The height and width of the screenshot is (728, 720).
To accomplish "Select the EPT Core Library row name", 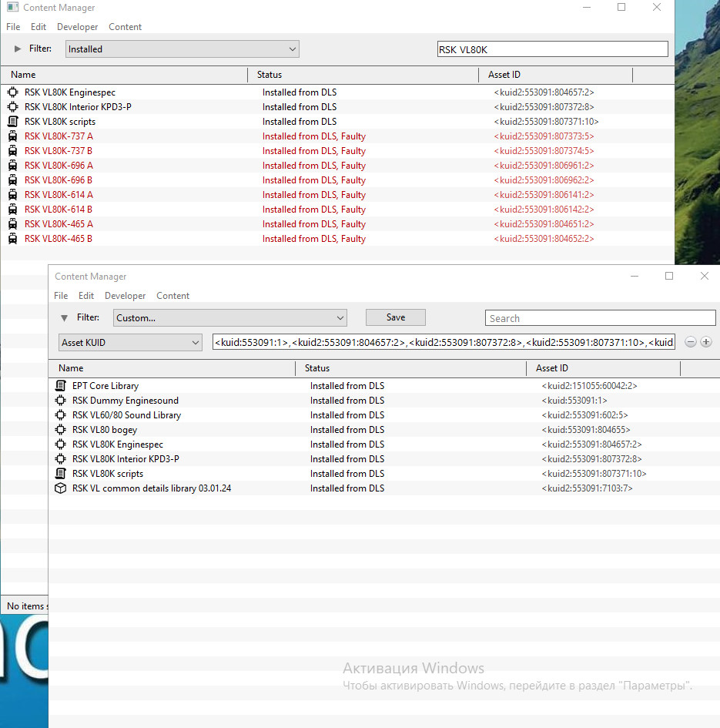I will [105, 385].
